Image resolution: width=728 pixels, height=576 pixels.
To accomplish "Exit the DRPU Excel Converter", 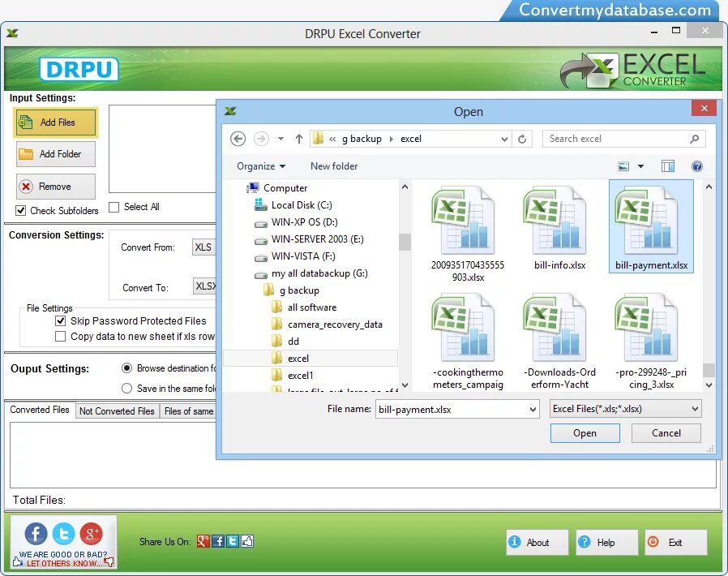I will [676, 543].
